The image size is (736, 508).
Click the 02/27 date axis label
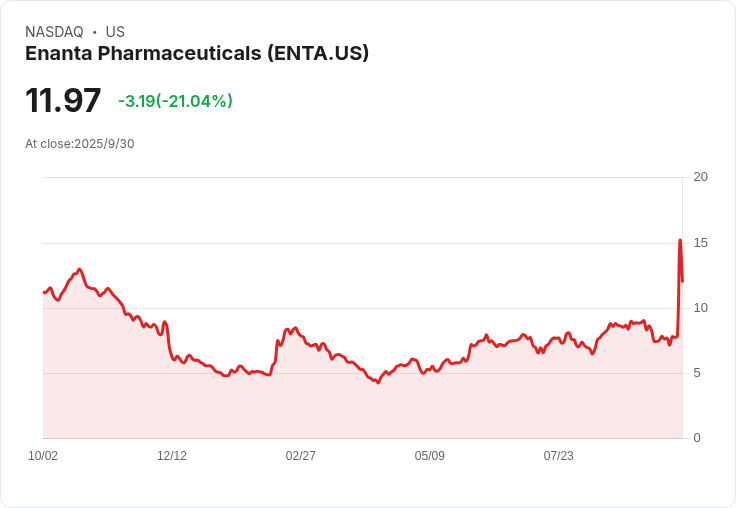[x=300, y=456]
